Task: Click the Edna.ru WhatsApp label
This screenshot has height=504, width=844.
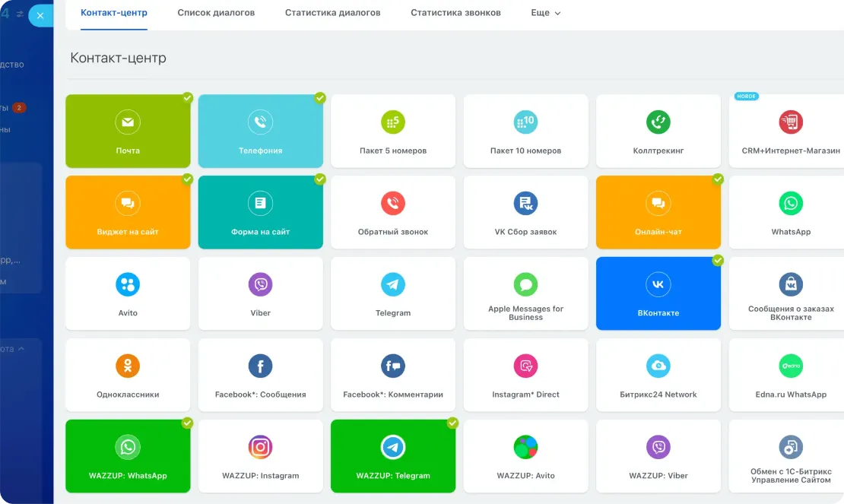Action: [x=791, y=395]
